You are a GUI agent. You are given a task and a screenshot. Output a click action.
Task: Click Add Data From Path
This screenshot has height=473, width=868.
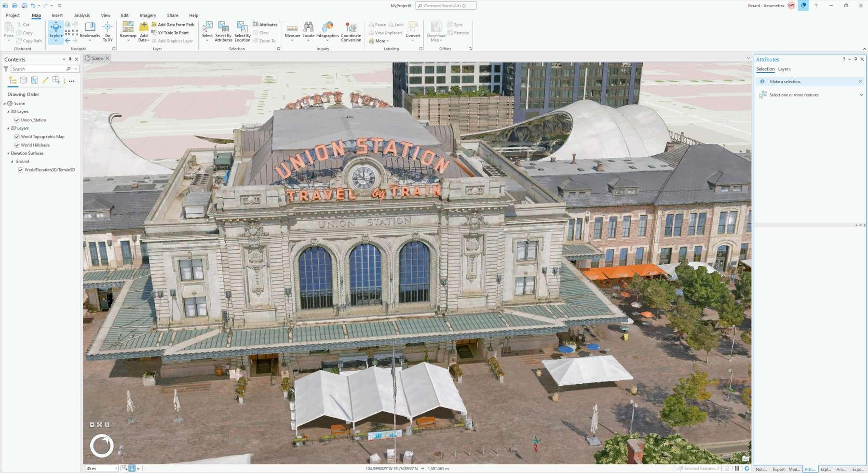[x=173, y=25]
